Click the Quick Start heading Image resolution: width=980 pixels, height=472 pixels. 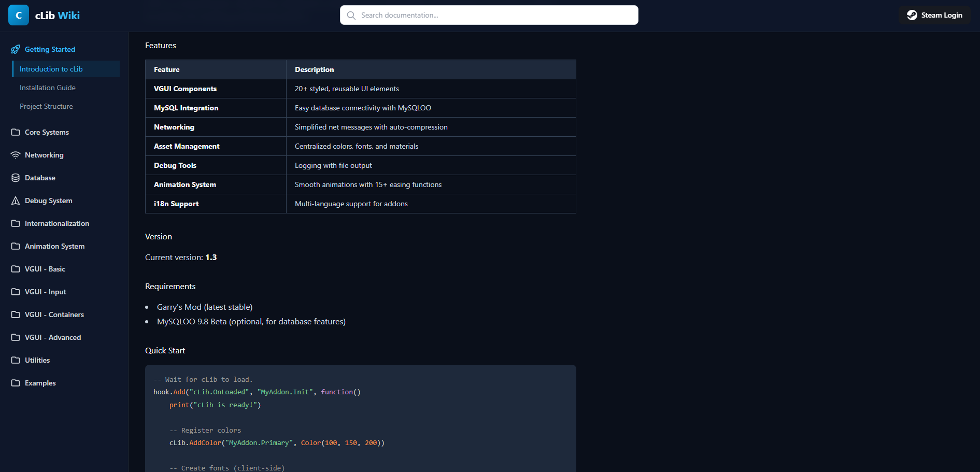[165, 351]
